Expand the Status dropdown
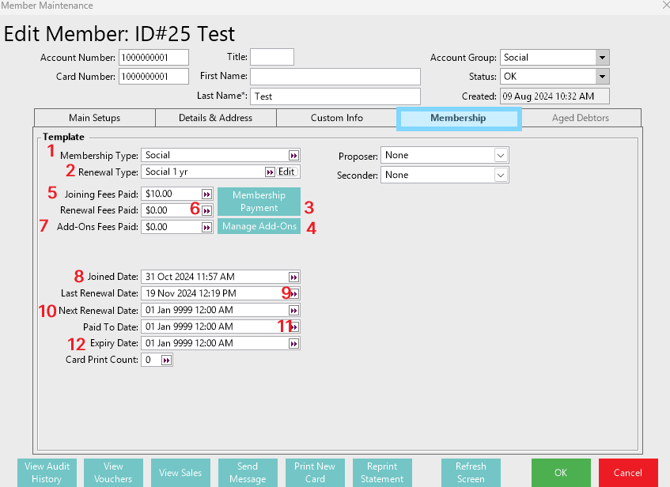This screenshot has width=670, height=487. pyautogui.click(x=602, y=77)
